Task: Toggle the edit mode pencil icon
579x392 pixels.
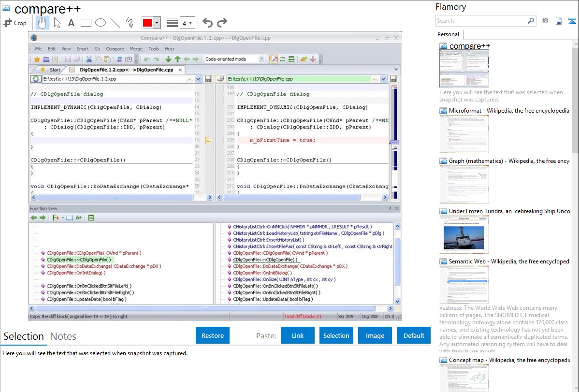Action: 273,59
